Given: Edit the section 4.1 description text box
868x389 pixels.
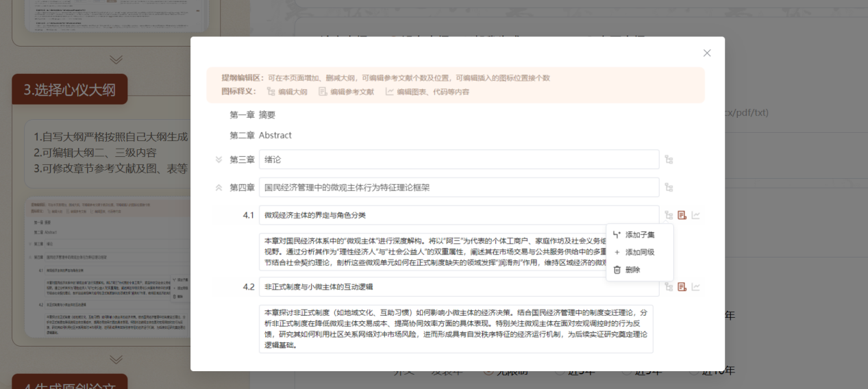Looking at the screenshot, I should (x=432, y=252).
